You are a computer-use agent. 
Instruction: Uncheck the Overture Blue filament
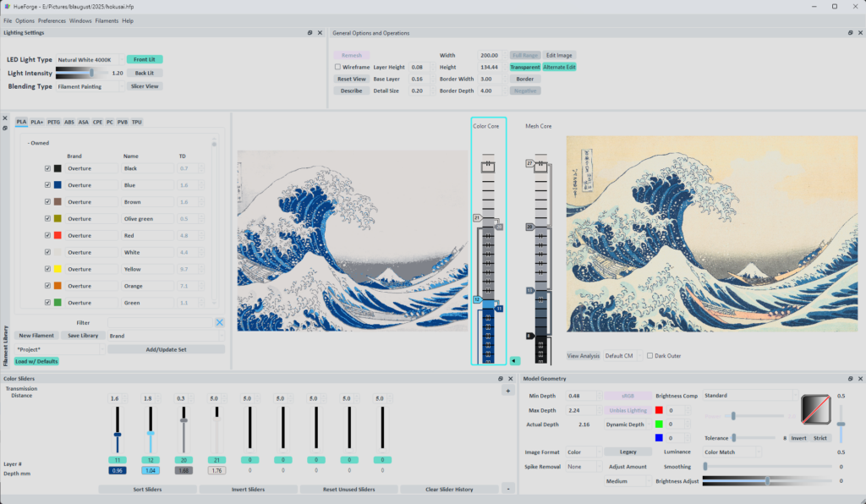click(x=47, y=185)
